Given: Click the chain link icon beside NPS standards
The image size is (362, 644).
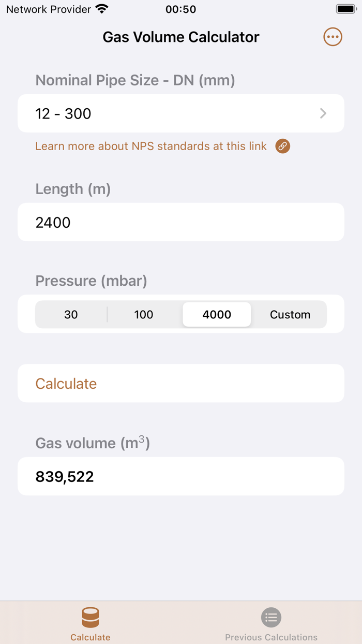Looking at the screenshot, I should [x=282, y=146].
